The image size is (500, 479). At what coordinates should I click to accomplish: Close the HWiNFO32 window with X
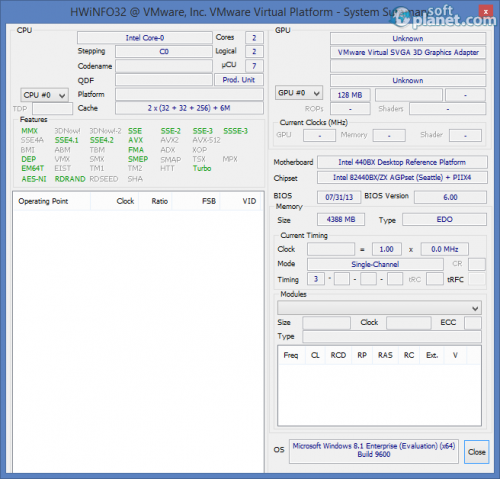point(486,12)
